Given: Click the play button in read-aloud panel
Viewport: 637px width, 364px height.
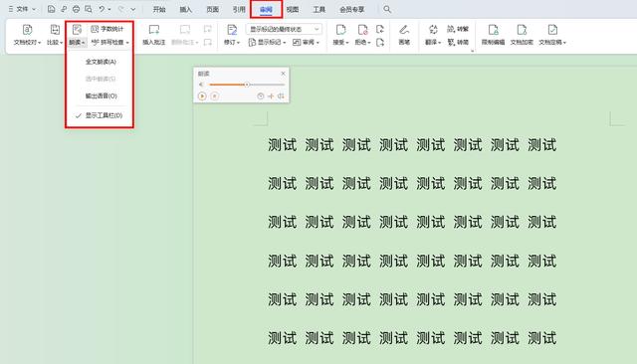Looking at the screenshot, I should [x=202, y=96].
